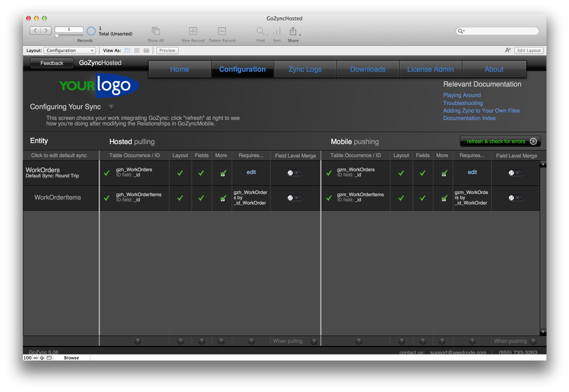Open help under Hosted Requires column
This screenshot has width=569, height=392.
click(251, 341)
